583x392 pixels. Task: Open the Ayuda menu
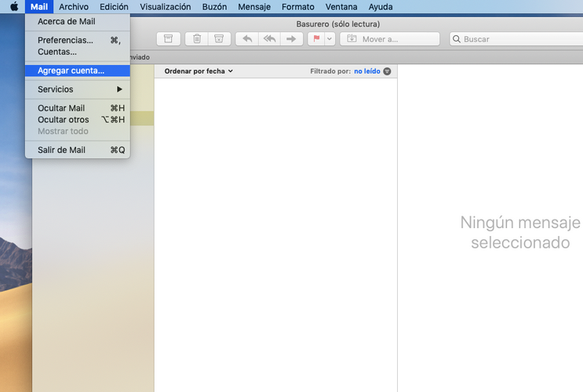381,7
